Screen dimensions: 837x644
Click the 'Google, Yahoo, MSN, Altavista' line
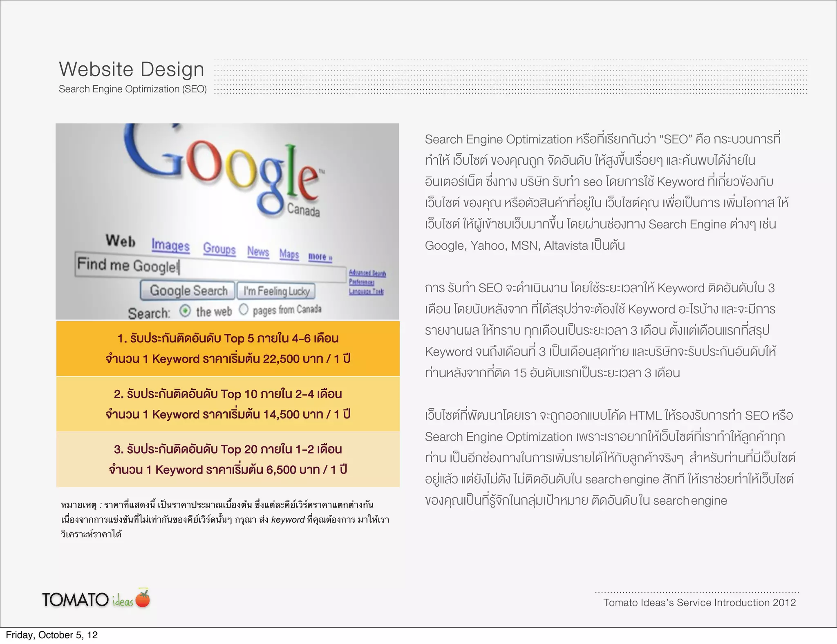pyautogui.click(x=525, y=245)
